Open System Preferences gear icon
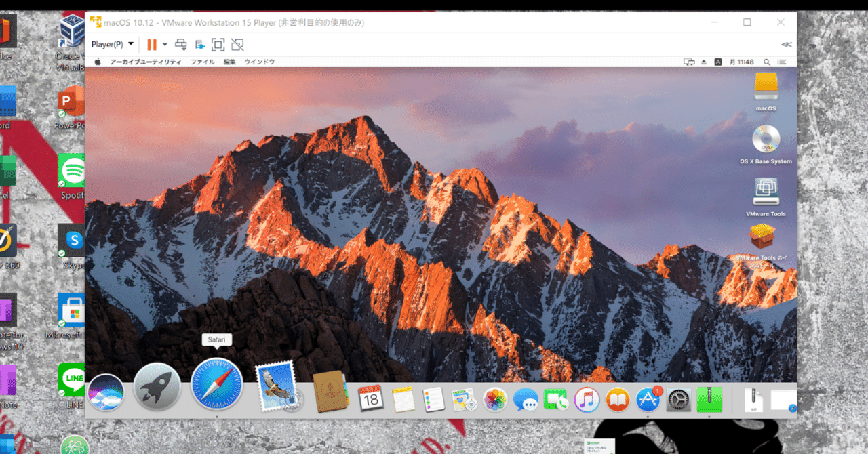 pyautogui.click(x=678, y=400)
